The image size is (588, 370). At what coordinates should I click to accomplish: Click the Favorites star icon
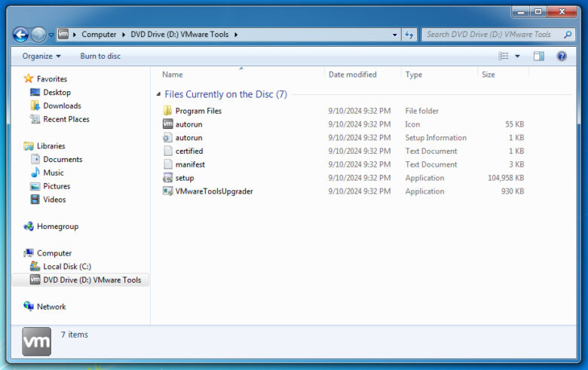point(29,78)
